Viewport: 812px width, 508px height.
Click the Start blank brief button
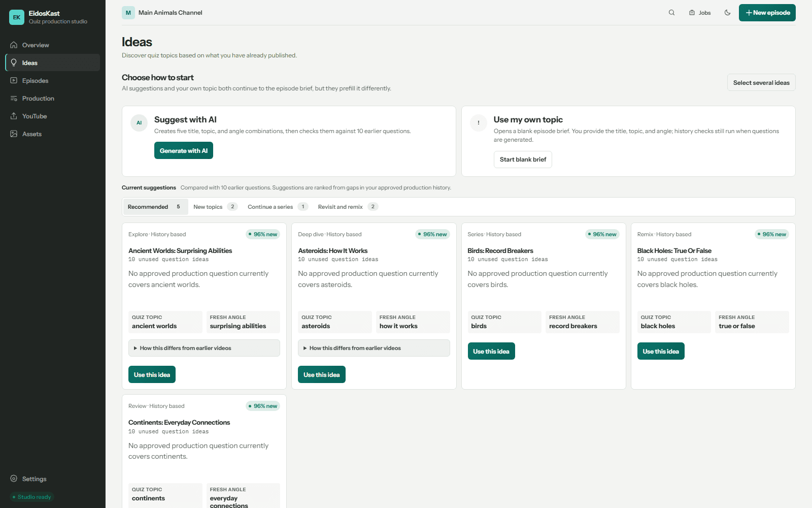coord(523,160)
